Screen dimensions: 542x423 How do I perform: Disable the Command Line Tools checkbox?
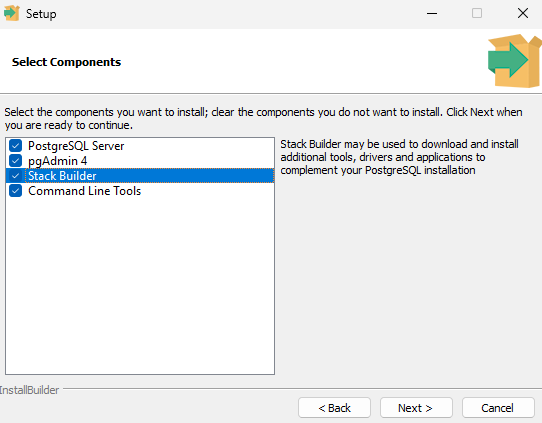[x=16, y=191]
